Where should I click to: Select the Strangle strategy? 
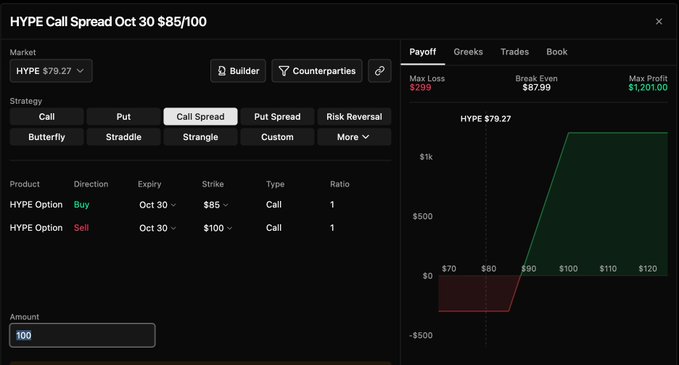pyautogui.click(x=200, y=137)
